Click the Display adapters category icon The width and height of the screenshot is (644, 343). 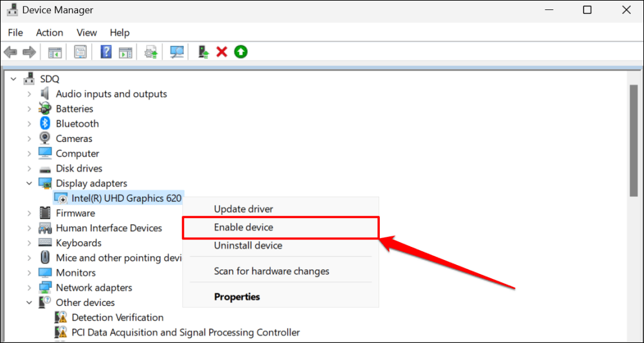coord(45,183)
